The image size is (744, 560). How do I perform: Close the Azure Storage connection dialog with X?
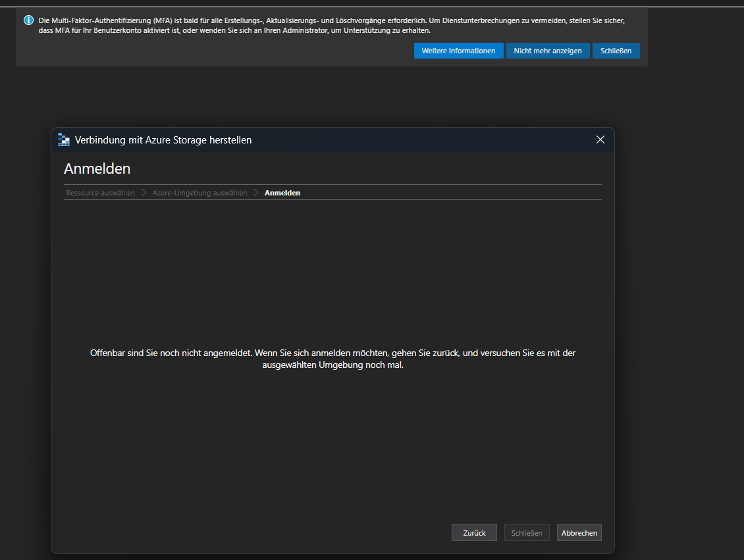[600, 140]
